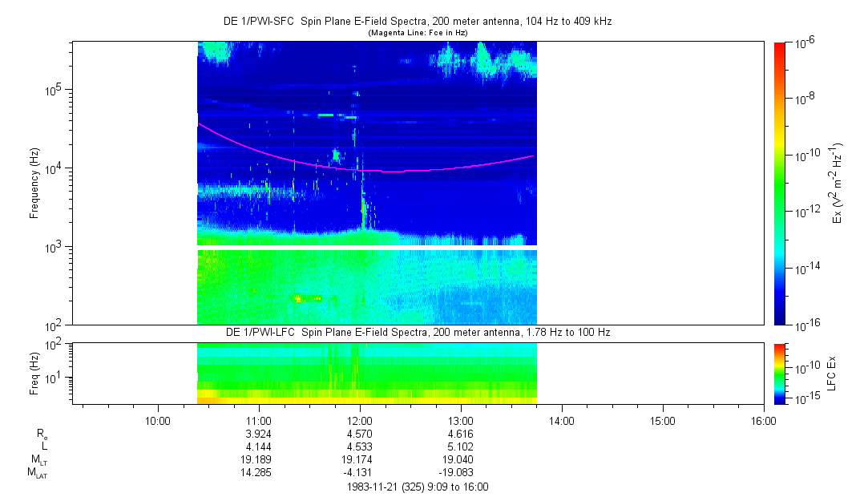This screenshot has height=497, width=868.
Task: Select the 12:00 time axis tick
Action: pos(359,420)
